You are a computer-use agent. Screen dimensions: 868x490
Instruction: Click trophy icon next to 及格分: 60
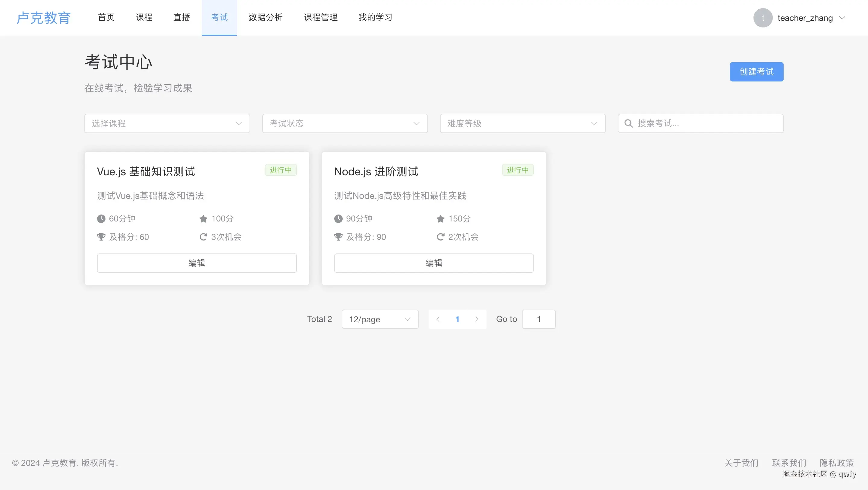click(x=101, y=237)
